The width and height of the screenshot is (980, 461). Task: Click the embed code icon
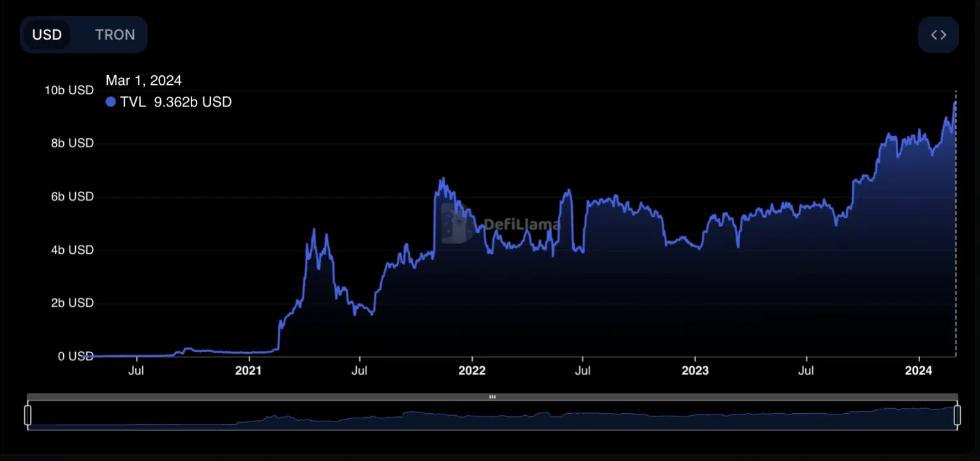(x=938, y=35)
